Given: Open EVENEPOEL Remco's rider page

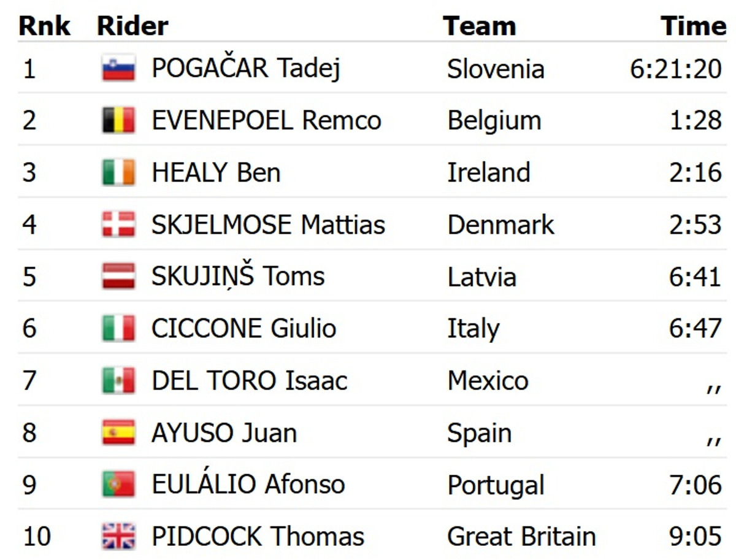Looking at the screenshot, I should 266,120.
